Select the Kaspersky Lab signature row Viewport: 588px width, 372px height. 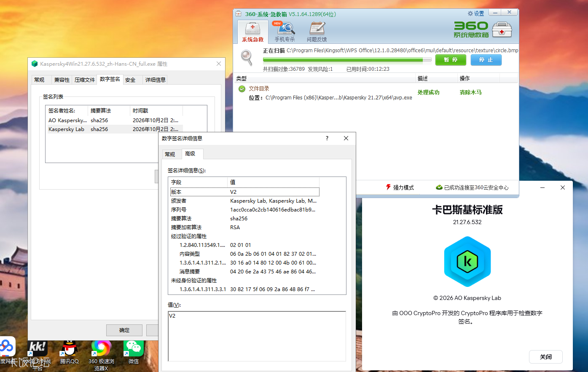tap(115, 129)
